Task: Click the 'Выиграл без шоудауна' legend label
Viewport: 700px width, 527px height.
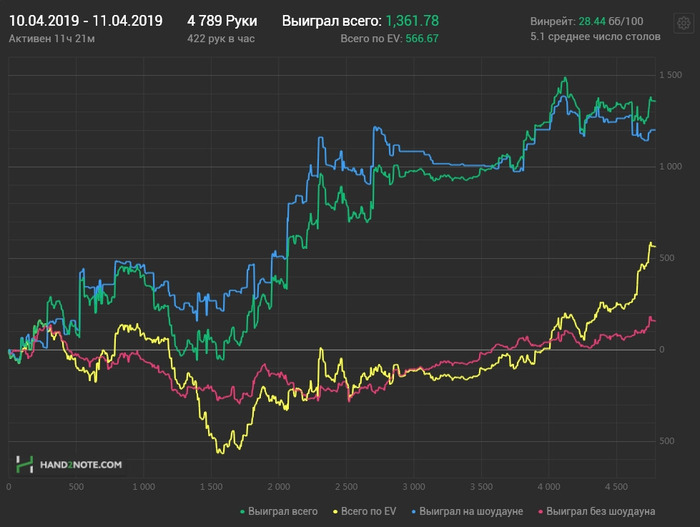Action: [x=600, y=511]
